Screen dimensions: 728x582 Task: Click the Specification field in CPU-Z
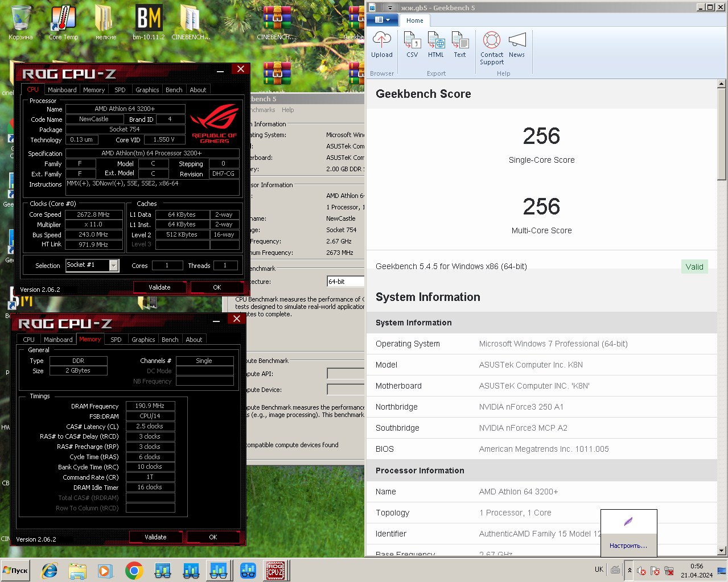point(152,153)
